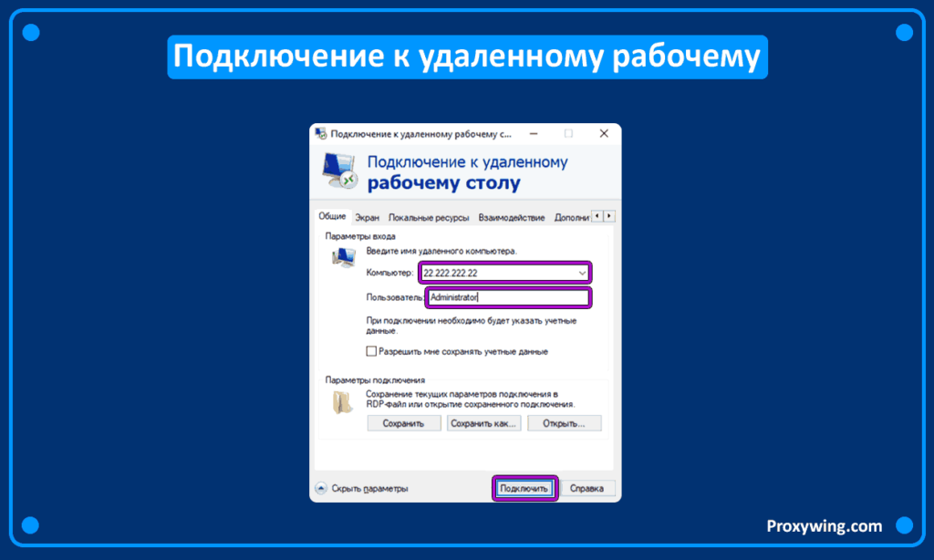Focus the Пользователь field with Administrator

tap(508, 297)
